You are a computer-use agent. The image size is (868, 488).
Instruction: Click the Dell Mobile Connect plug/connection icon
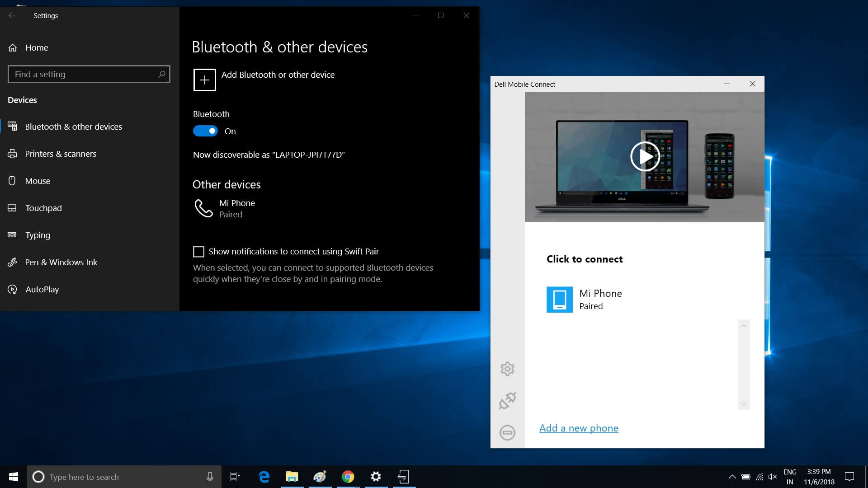[507, 400]
